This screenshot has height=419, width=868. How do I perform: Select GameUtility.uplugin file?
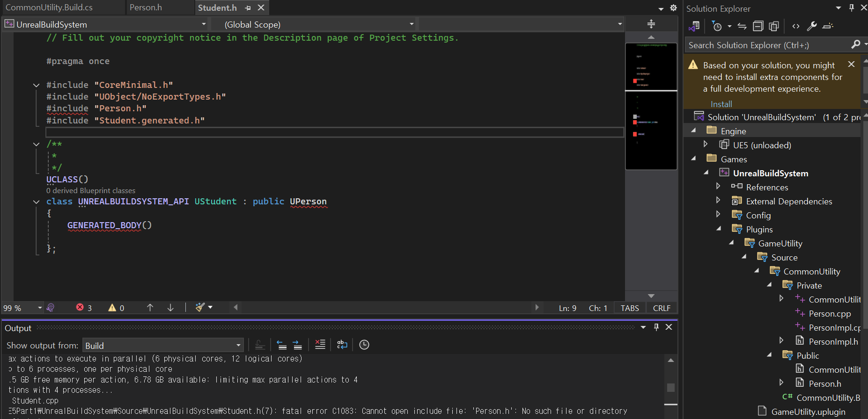[808, 412]
